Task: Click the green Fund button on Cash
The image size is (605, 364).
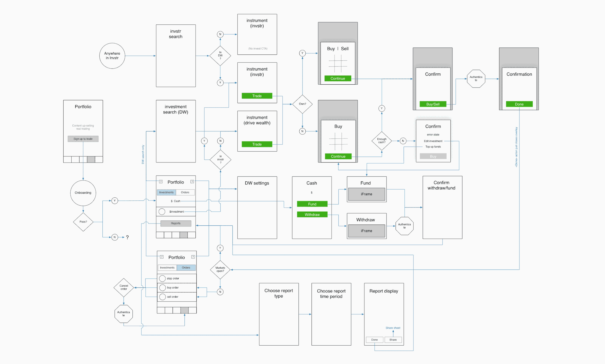Action: (x=312, y=204)
